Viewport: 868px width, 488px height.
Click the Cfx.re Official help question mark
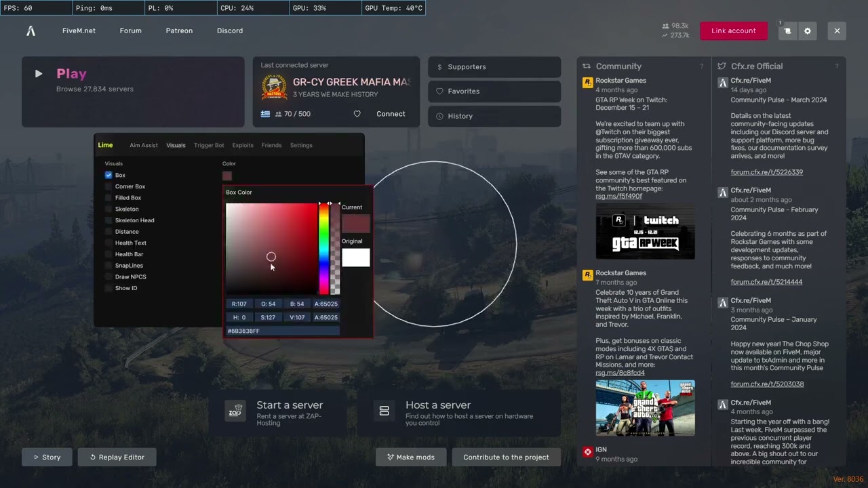[837, 66]
